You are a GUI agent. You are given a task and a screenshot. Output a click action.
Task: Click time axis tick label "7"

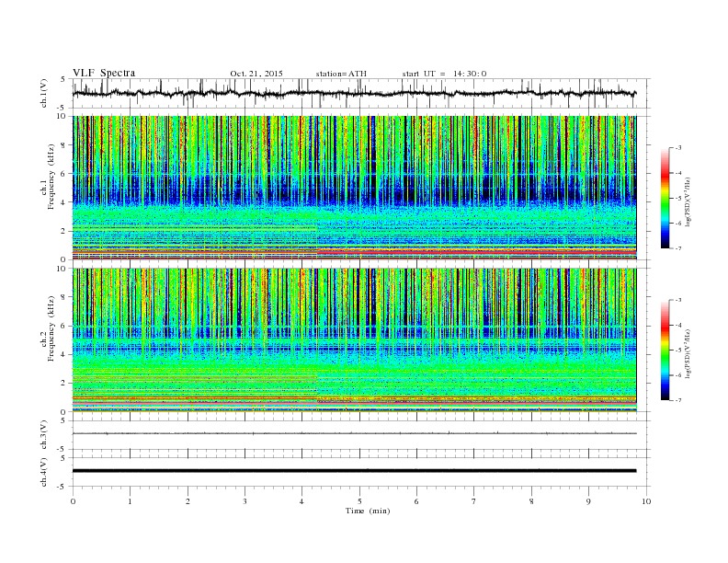point(474,501)
